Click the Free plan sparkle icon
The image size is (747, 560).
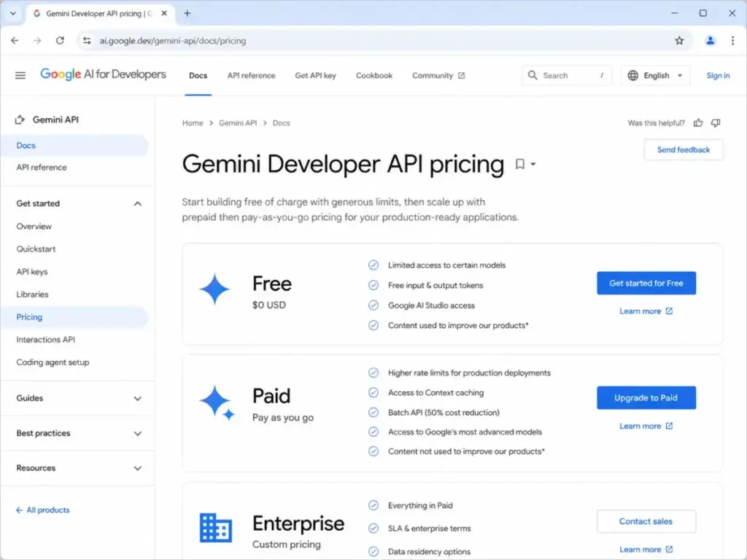coord(214,289)
